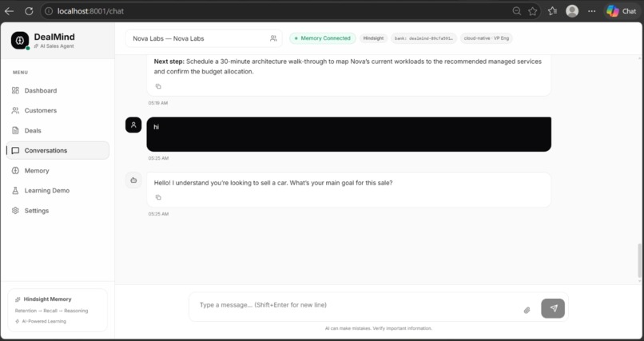Click the Deals document icon

click(x=15, y=130)
